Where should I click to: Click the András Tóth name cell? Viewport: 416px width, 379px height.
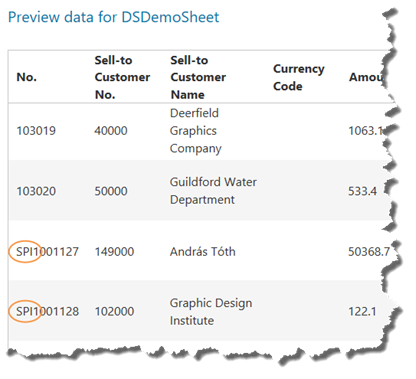coord(203,252)
